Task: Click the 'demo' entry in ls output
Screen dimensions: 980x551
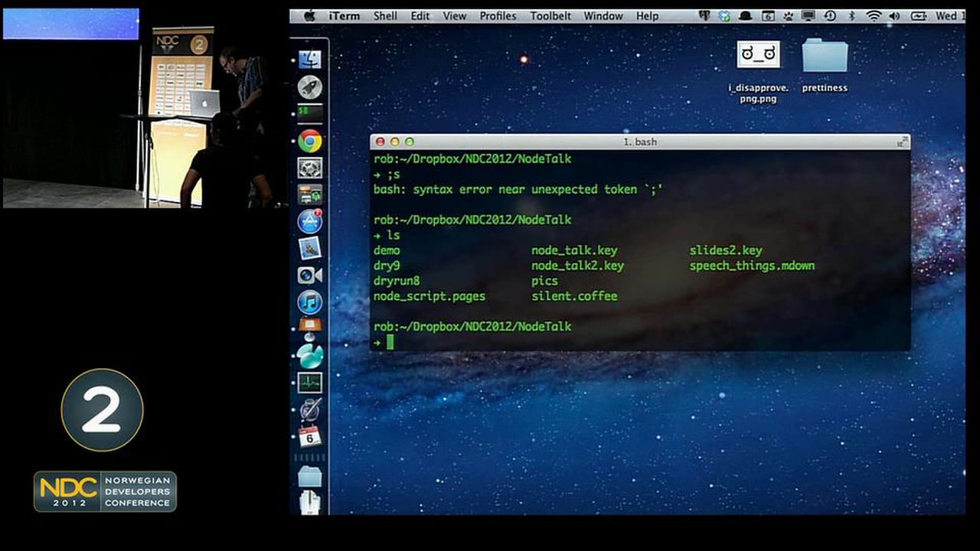Action: 387,250
